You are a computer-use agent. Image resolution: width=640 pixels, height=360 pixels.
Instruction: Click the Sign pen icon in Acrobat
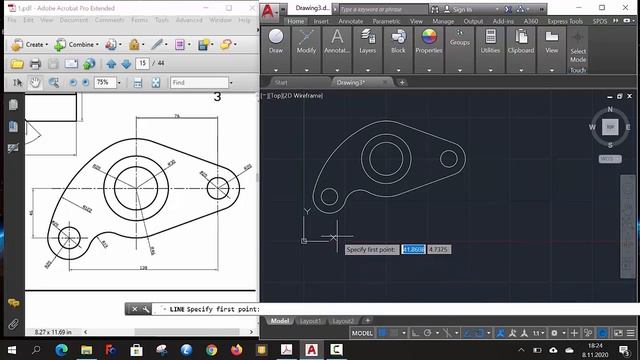157,44
